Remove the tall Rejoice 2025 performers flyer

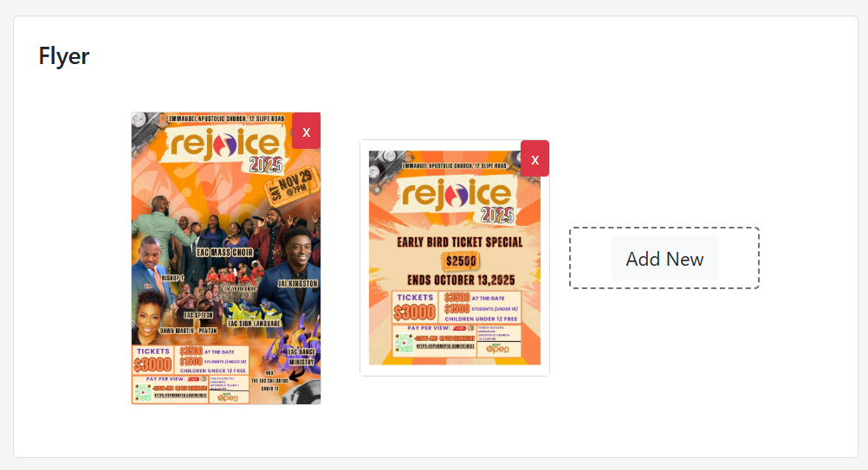[306, 131]
